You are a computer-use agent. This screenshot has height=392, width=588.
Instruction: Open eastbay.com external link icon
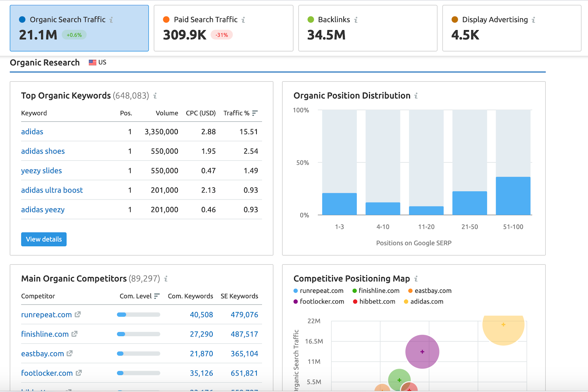(x=70, y=353)
